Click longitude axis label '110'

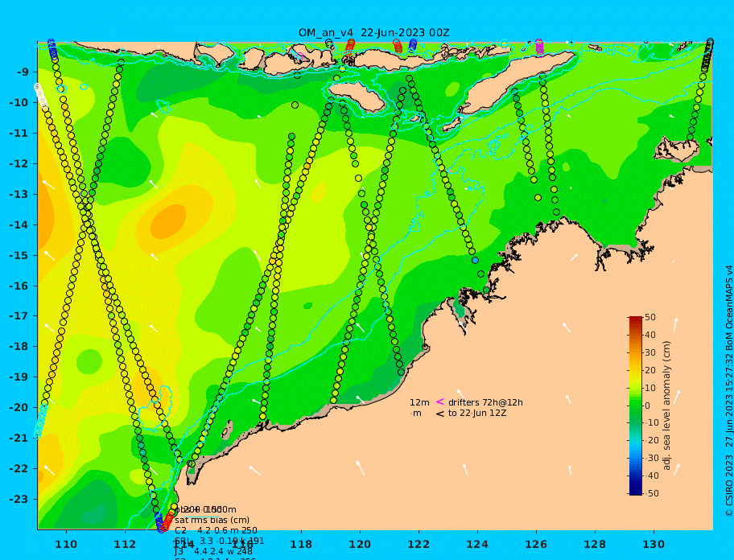click(67, 544)
